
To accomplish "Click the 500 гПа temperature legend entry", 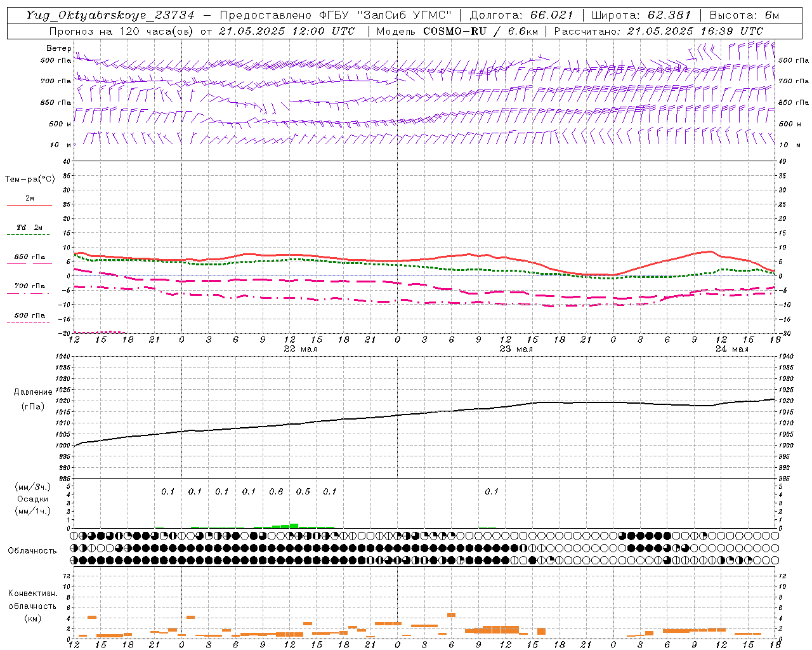I will click(x=29, y=315).
